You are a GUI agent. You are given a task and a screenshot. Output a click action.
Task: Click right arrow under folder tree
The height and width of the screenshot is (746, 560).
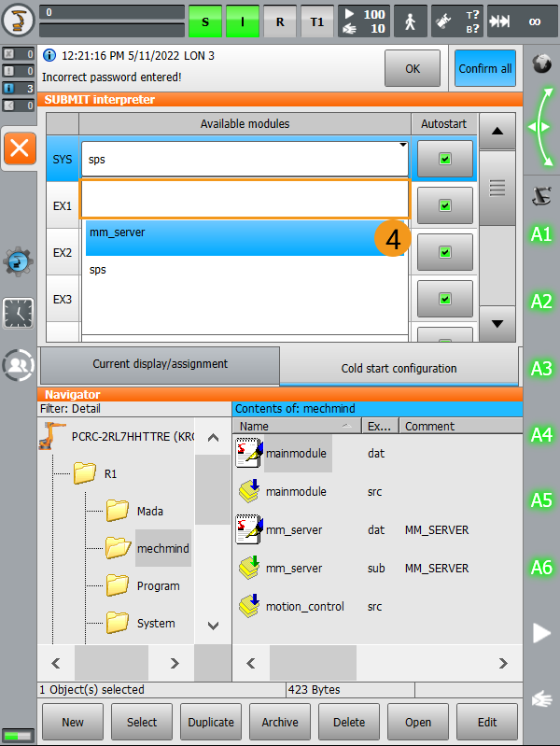[x=175, y=663]
